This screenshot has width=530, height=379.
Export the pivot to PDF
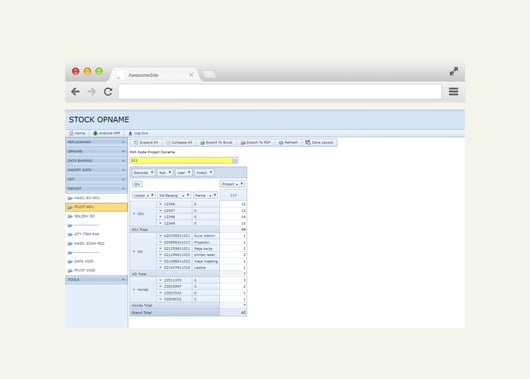pyautogui.click(x=256, y=142)
